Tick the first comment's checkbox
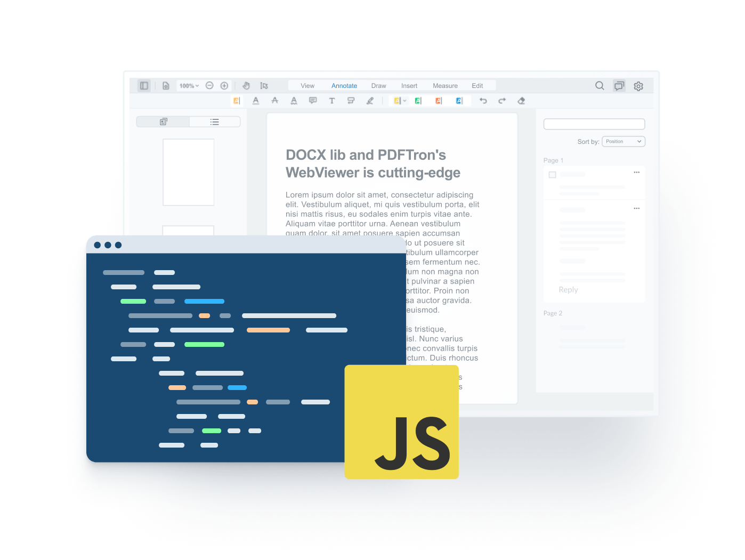The image size is (745, 560). pos(553,175)
